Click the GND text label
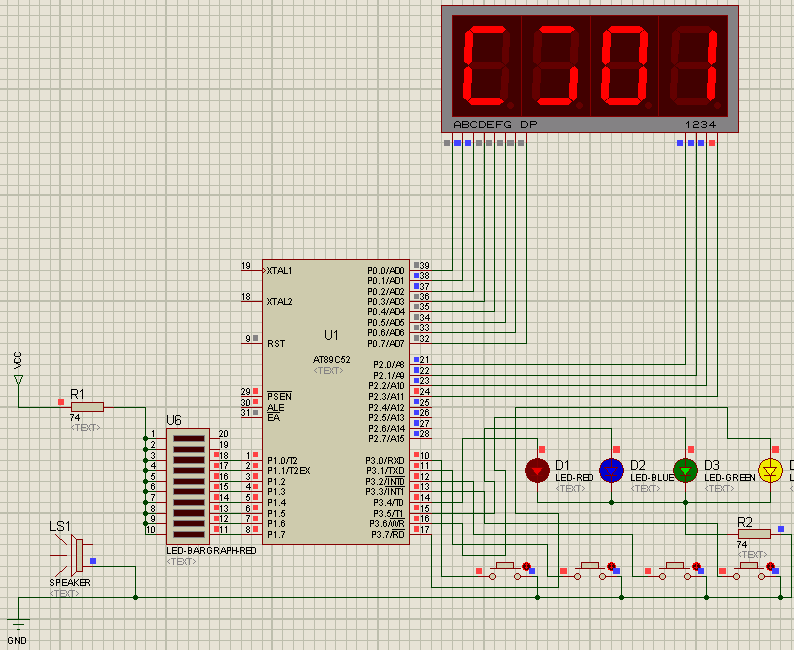This screenshot has height=650, width=794. [17, 641]
